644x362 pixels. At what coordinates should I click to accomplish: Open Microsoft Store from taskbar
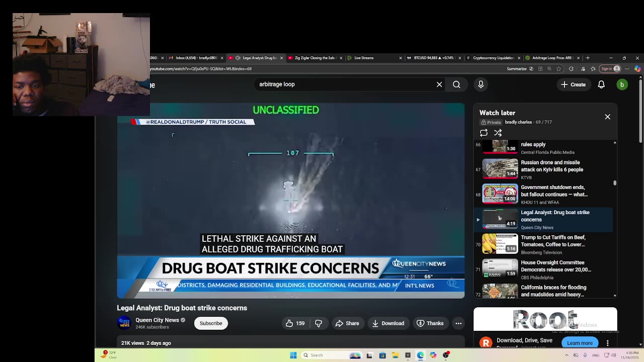pyautogui.click(x=382, y=355)
